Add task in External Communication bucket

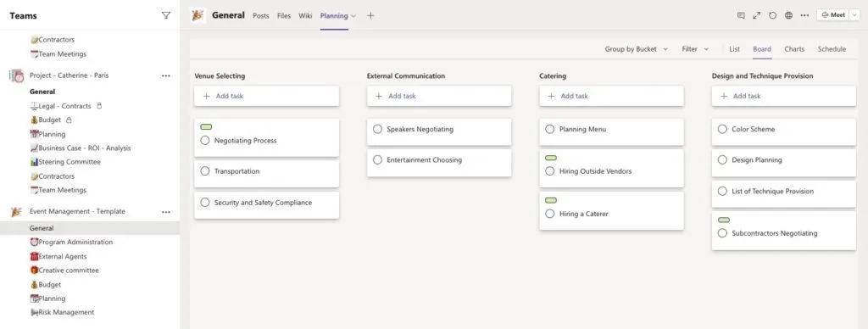point(439,96)
